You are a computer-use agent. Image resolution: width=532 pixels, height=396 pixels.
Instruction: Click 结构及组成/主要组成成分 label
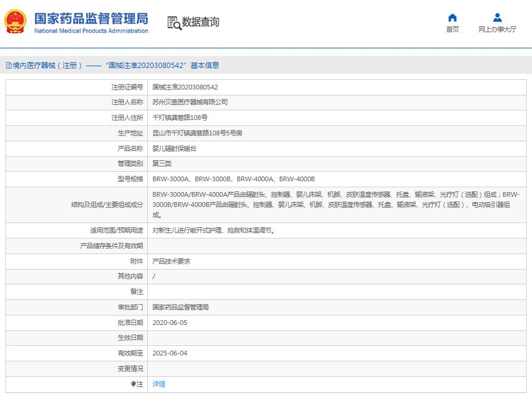(107, 205)
